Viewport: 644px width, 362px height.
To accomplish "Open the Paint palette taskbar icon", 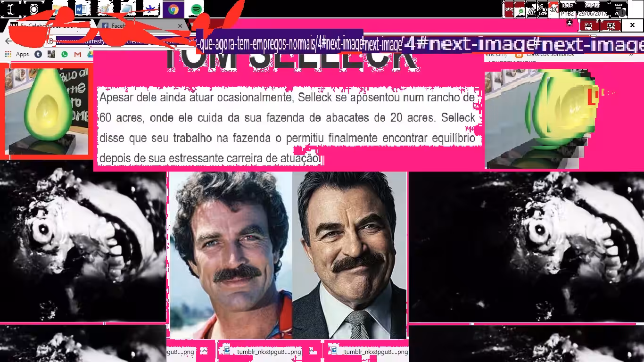I will click(104, 9).
